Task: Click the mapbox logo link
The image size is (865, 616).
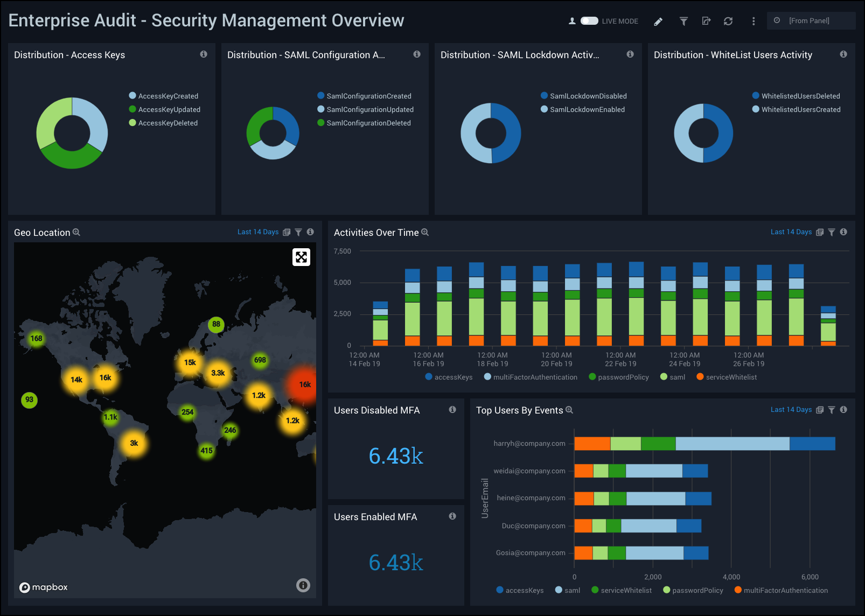Action: (x=44, y=587)
